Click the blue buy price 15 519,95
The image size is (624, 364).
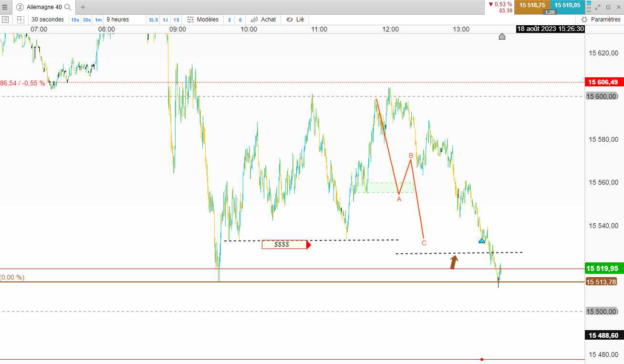tap(567, 5)
